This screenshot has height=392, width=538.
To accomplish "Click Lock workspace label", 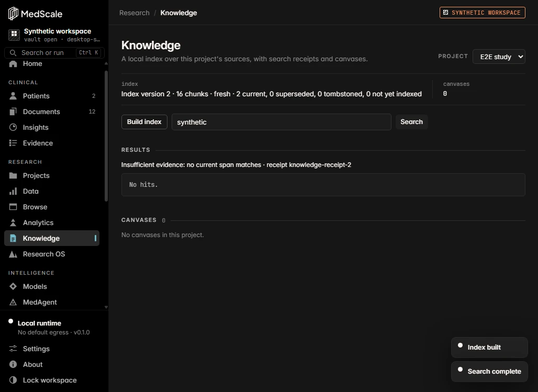I will [x=50, y=380].
